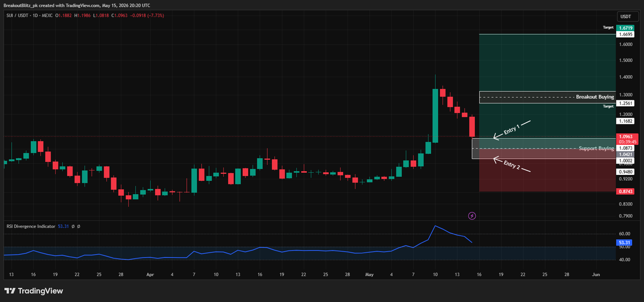
Task: Click the 0.9480 price label
Action: click(x=626, y=172)
